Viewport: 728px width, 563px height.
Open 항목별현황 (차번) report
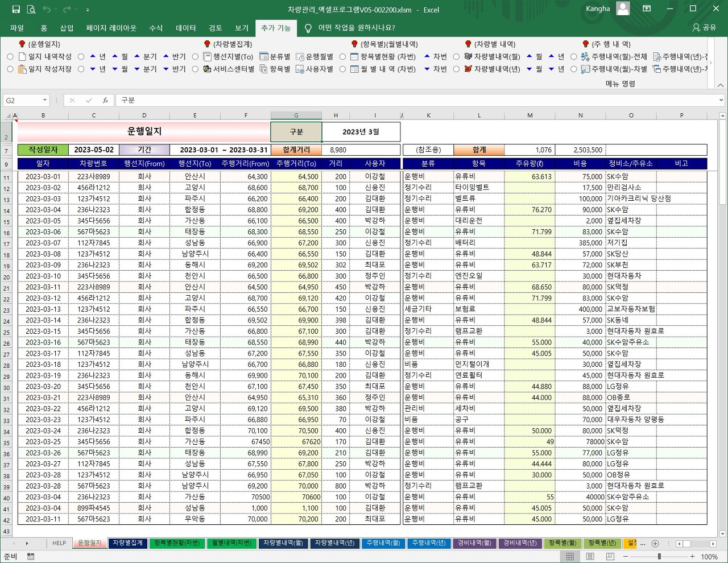(383, 56)
